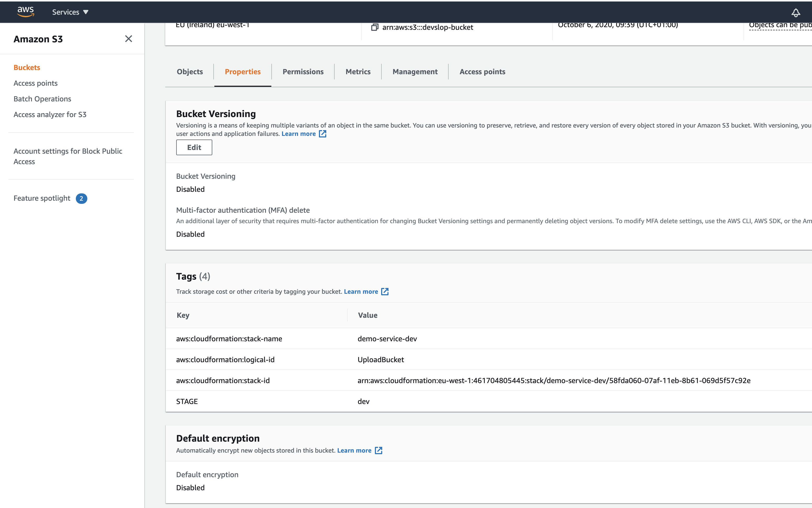Select the Properties tab

coord(243,72)
